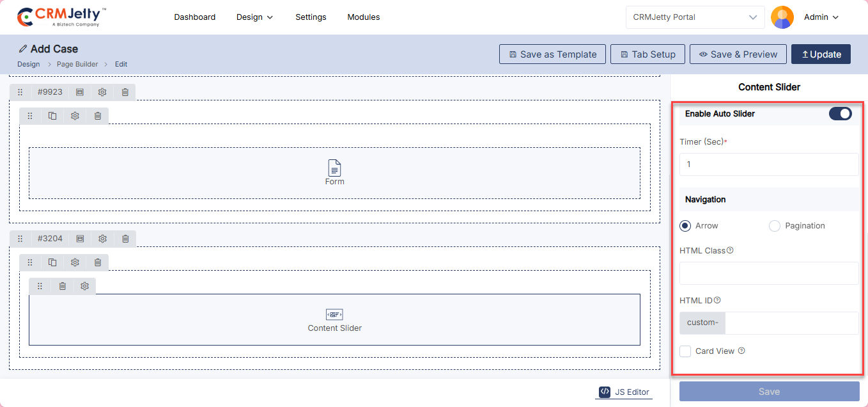Delete section #9923 with trash icon

pyautogui.click(x=125, y=92)
